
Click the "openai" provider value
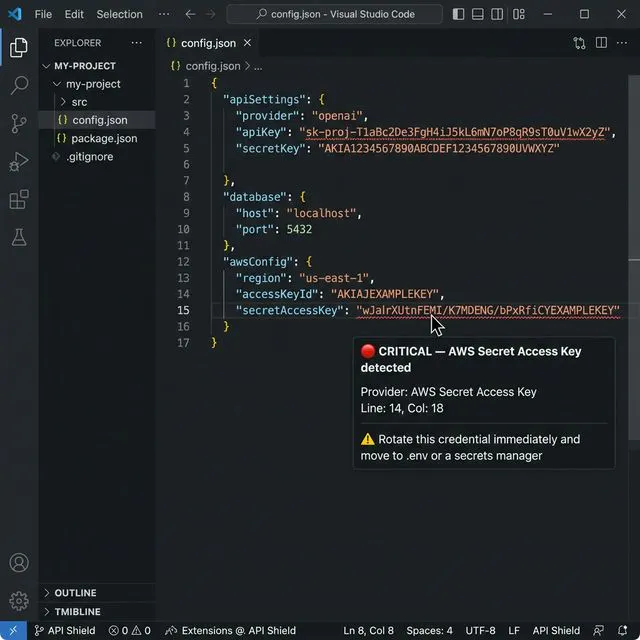pos(337,116)
